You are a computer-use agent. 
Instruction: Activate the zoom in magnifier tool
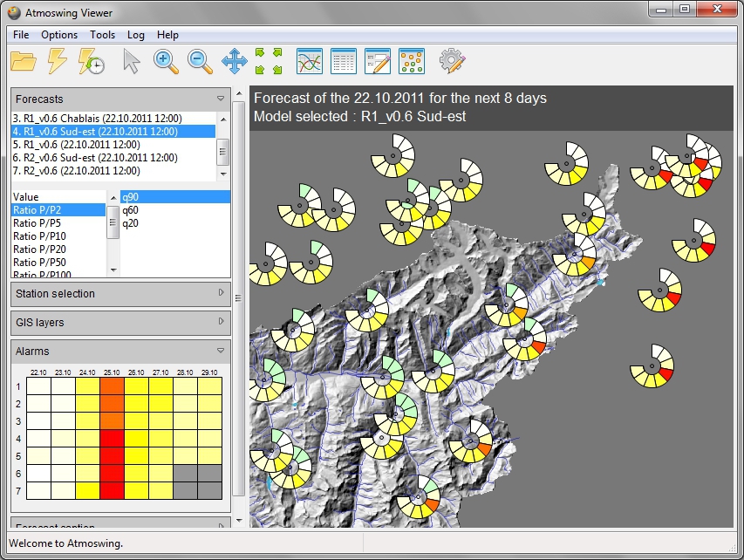pyautogui.click(x=166, y=61)
